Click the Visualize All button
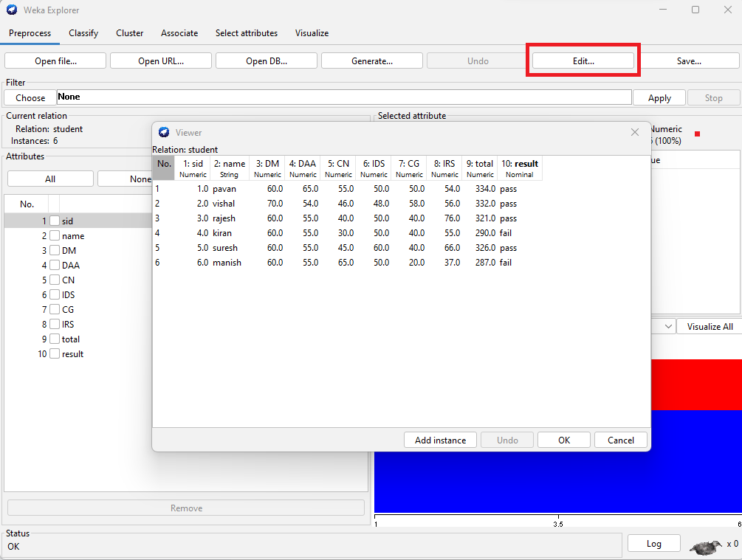 click(710, 327)
